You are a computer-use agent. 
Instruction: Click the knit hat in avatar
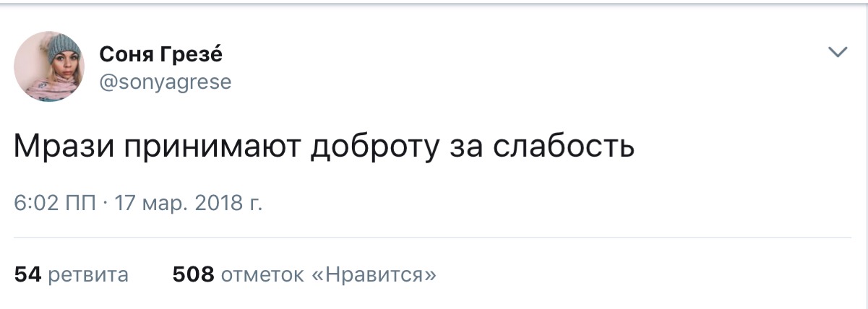pyautogui.click(x=51, y=45)
